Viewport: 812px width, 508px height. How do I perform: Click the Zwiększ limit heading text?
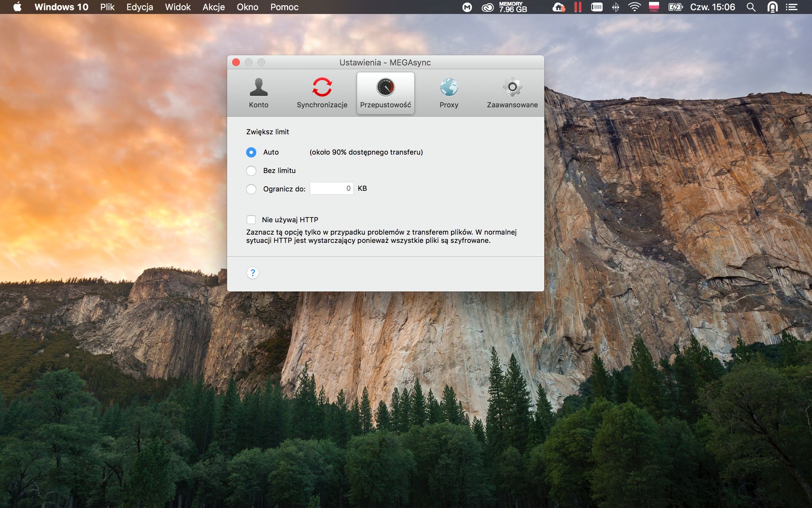(268, 132)
